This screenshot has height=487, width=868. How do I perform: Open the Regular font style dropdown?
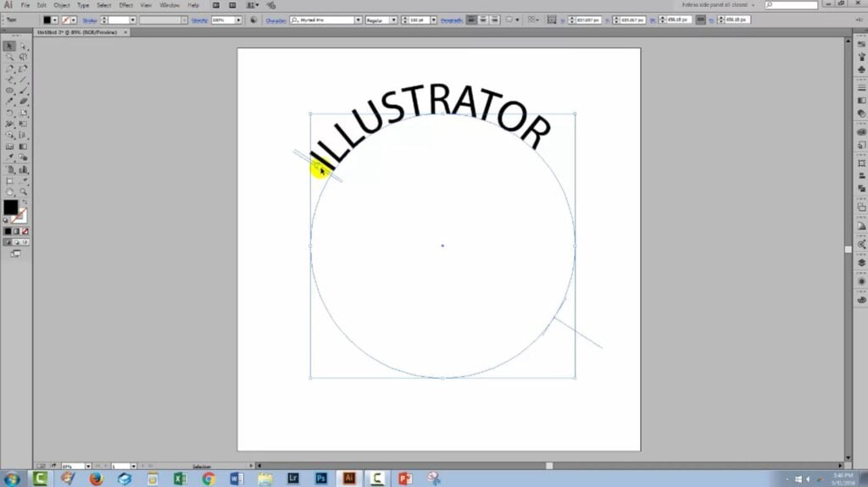[393, 20]
